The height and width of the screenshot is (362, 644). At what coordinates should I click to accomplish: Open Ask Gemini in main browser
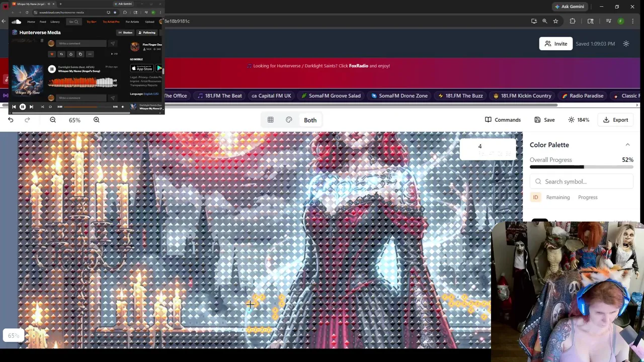click(569, 7)
